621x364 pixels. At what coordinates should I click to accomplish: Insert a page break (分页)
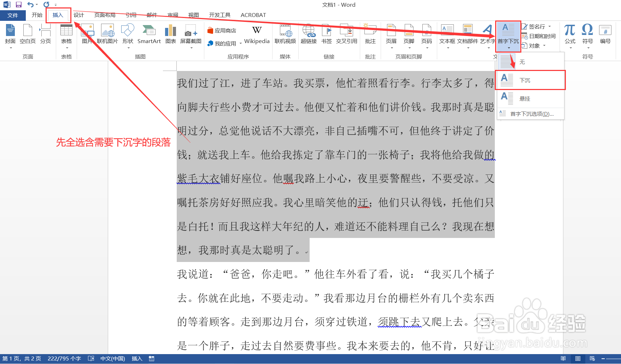[45, 35]
